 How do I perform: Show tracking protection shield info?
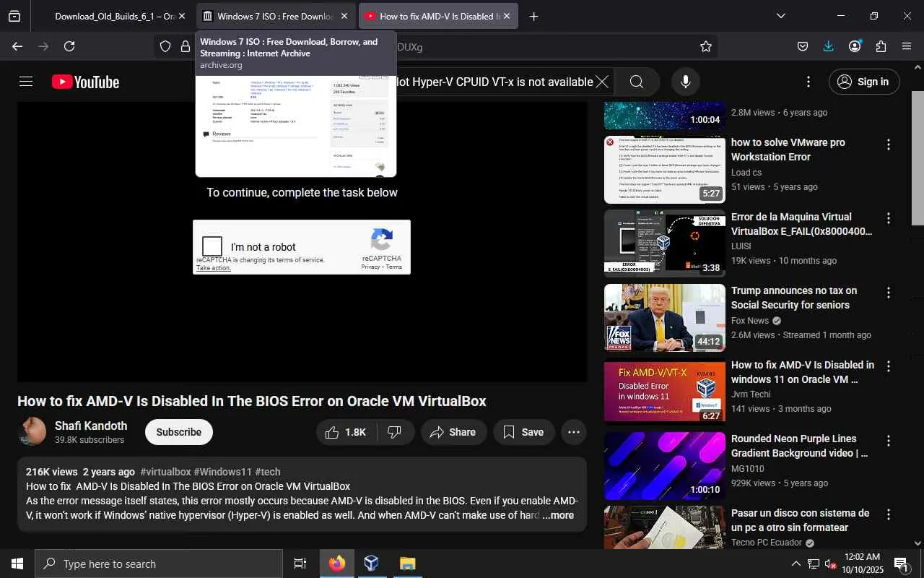[x=165, y=46]
